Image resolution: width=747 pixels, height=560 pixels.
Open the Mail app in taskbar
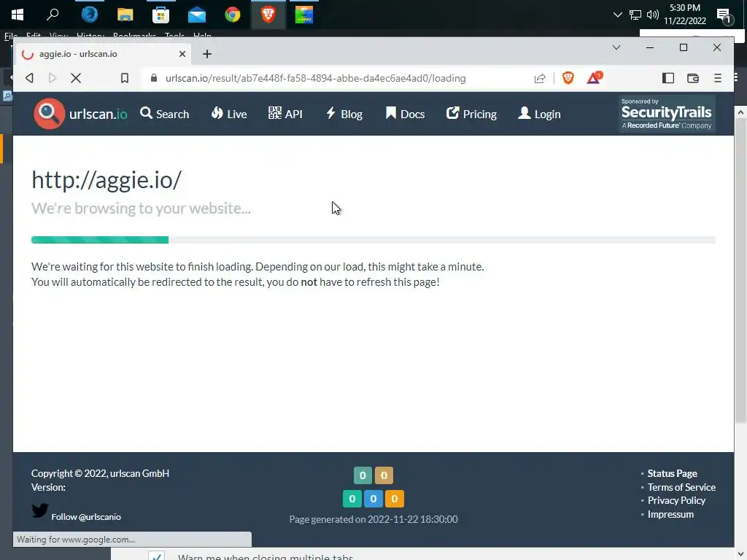tap(197, 15)
